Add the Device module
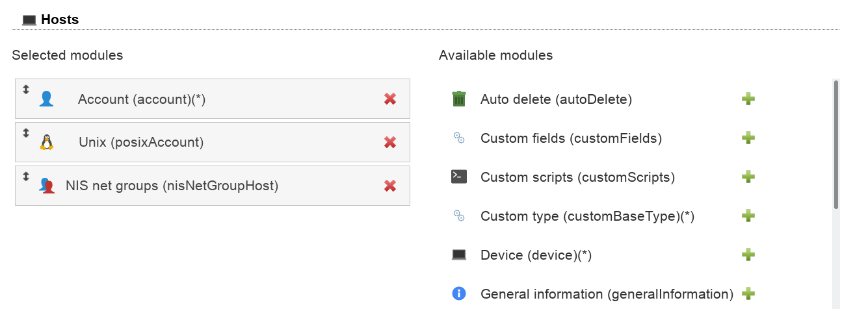This screenshot has width=868, height=309. coord(748,254)
